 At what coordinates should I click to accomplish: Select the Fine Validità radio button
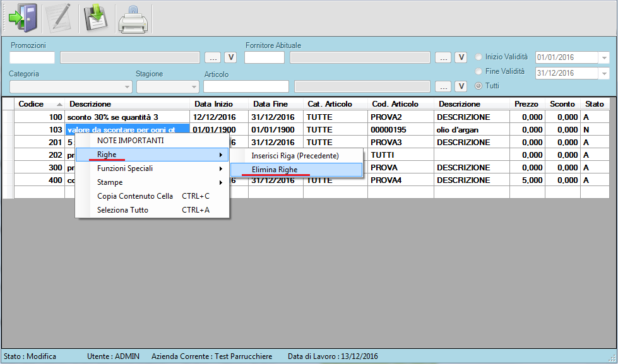click(479, 71)
